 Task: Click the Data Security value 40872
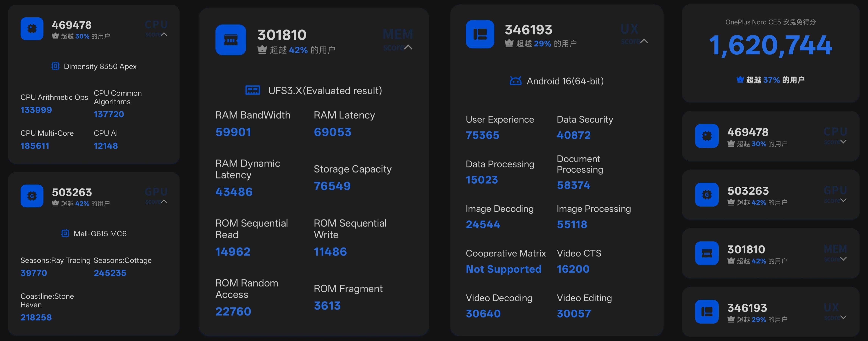click(x=573, y=135)
